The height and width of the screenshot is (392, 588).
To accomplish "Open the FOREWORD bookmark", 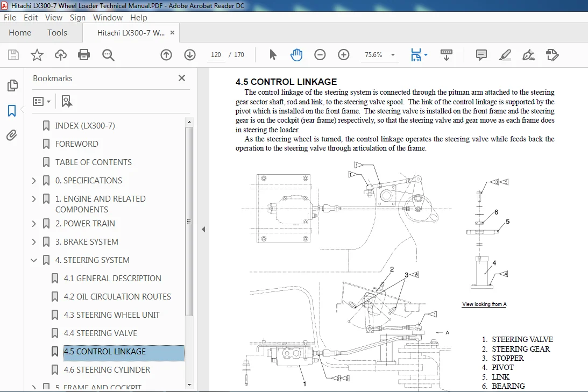I will click(x=77, y=144).
